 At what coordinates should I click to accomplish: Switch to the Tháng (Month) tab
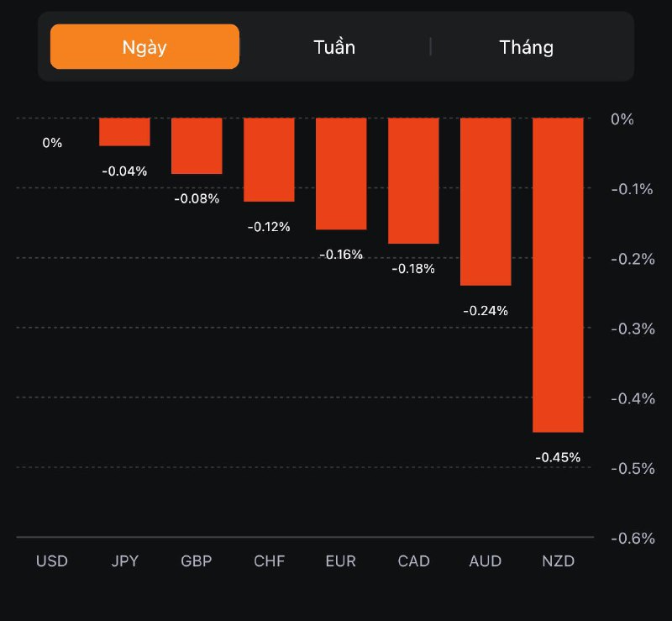click(526, 47)
